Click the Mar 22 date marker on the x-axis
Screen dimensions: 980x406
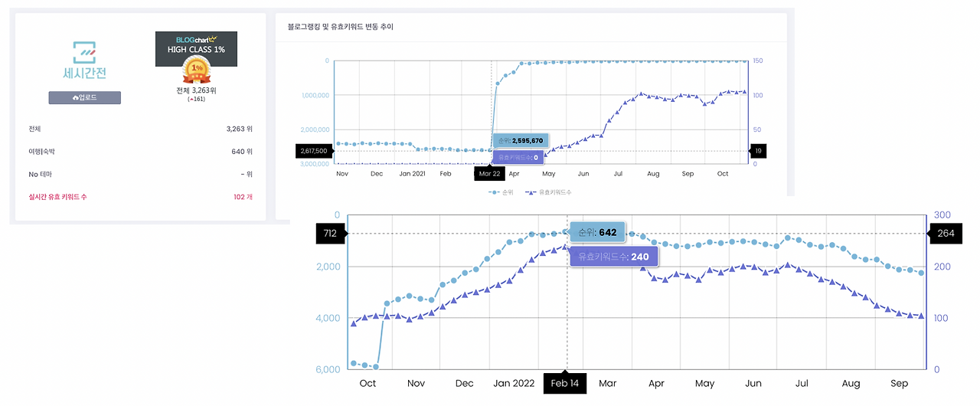click(490, 174)
